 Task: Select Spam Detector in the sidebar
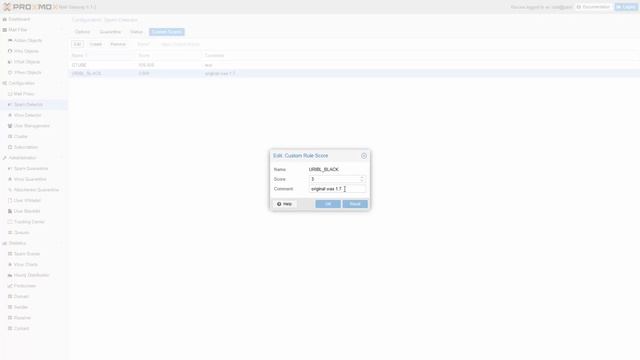[x=28, y=104]
